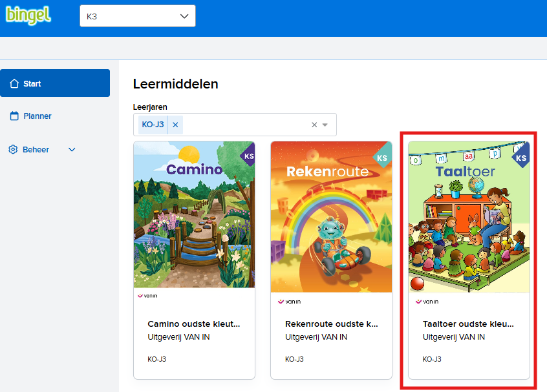
Task: Open the K3 class dropdown
Action: pyautogui.click(x=138, y=16)
